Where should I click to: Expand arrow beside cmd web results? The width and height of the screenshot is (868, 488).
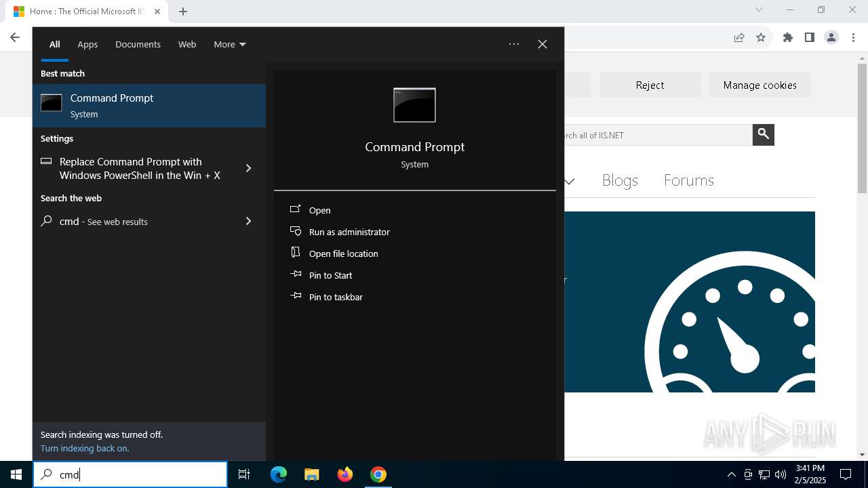pos(248,221)
